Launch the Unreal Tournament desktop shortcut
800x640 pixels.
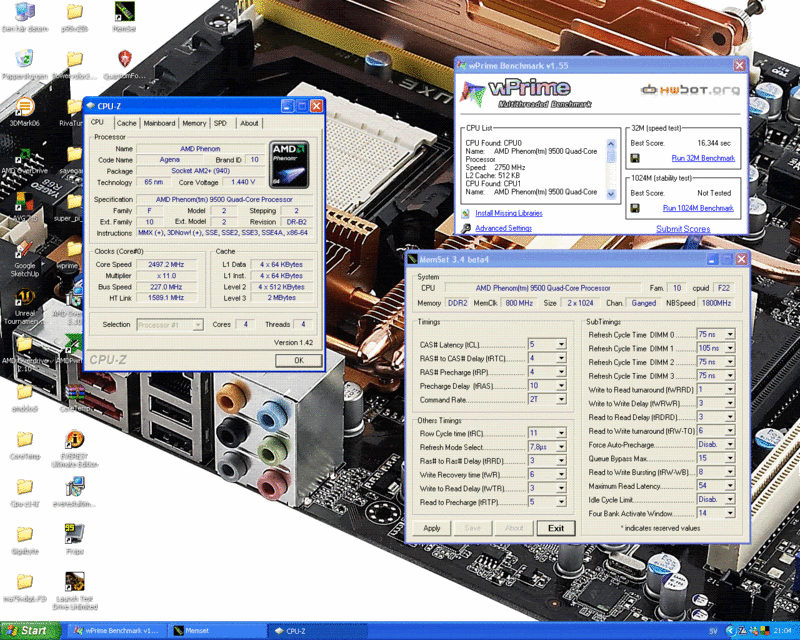coord(24,298)
